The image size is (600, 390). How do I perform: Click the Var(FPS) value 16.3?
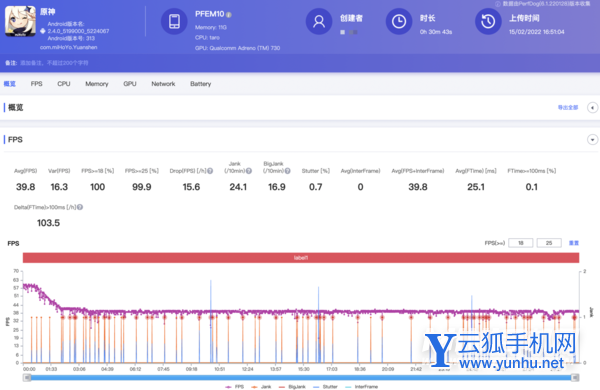point(59,187)
